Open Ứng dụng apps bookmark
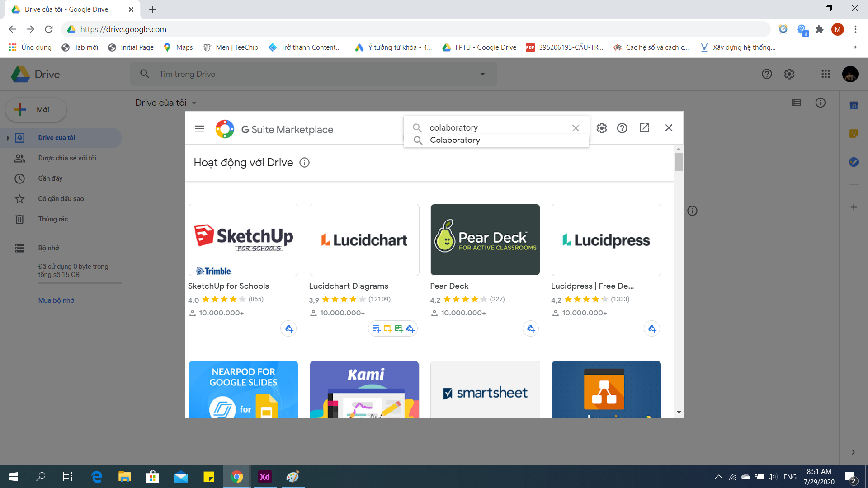Image resolution: width=868 pixels, height=488 pixels. tap(30, 47)
